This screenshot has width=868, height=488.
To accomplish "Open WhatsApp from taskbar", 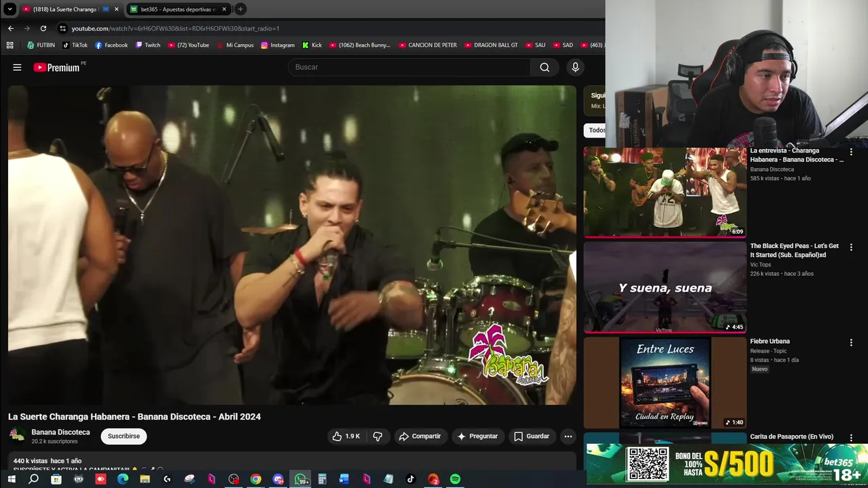I will 300,479.
